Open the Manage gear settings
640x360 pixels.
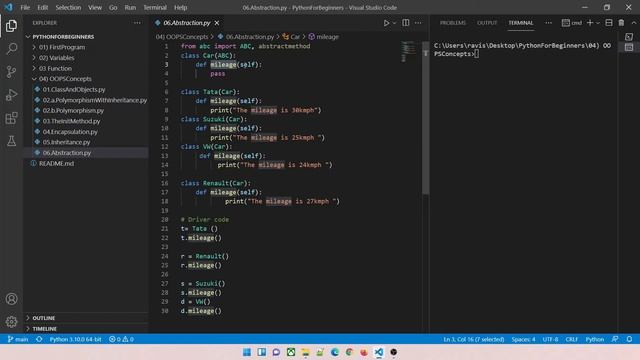11,322
